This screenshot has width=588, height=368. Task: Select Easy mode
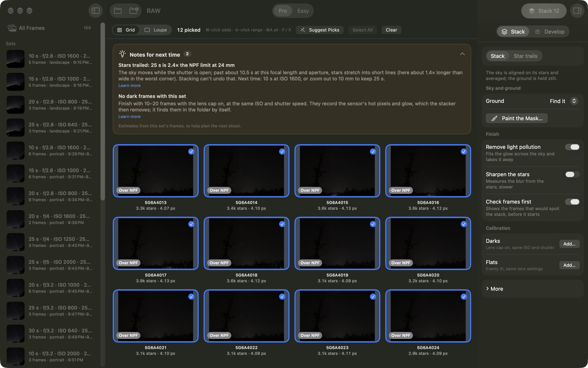303,11
